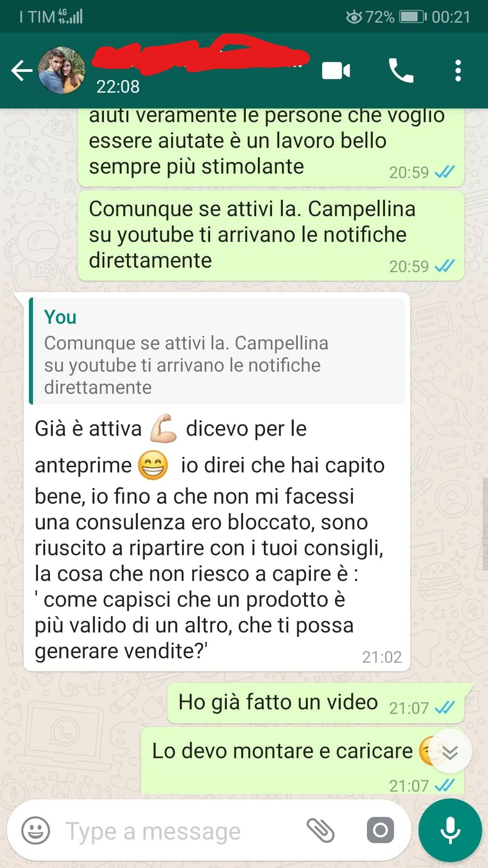The image size is (488, 868).
Task: Tap the 'sempre più stimolante' message bubble
Action: click(271, 147)
